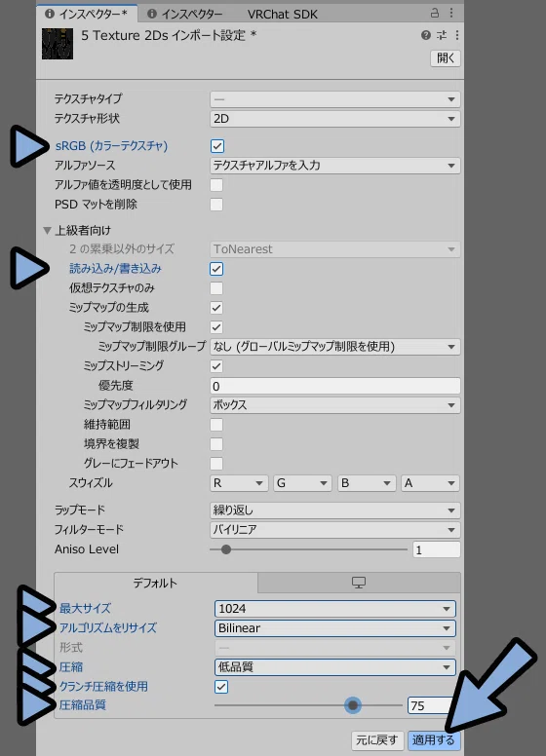Viewport: 546px width, 756px height.
Task: Click the Aniso Level slider handle
Action: coord(226,549)
